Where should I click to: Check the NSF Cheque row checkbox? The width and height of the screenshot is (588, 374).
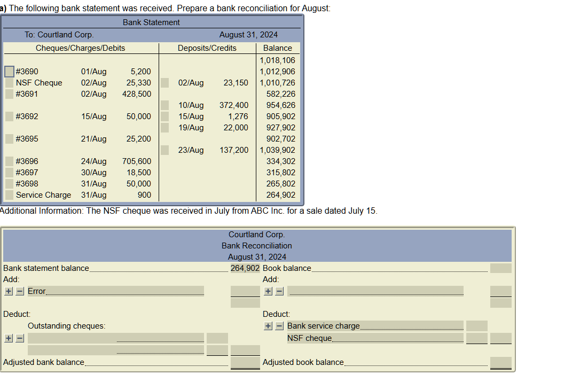pyautogui.click(x=8, y=83)
